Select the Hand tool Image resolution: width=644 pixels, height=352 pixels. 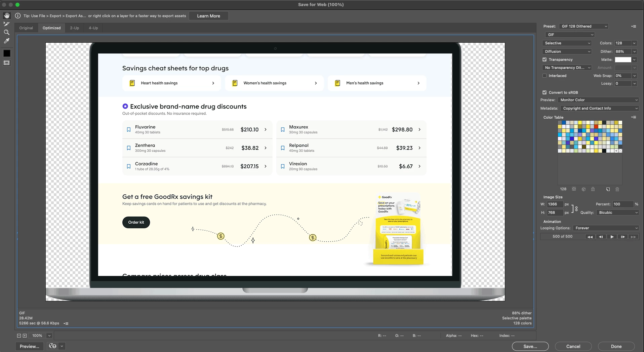7,15
